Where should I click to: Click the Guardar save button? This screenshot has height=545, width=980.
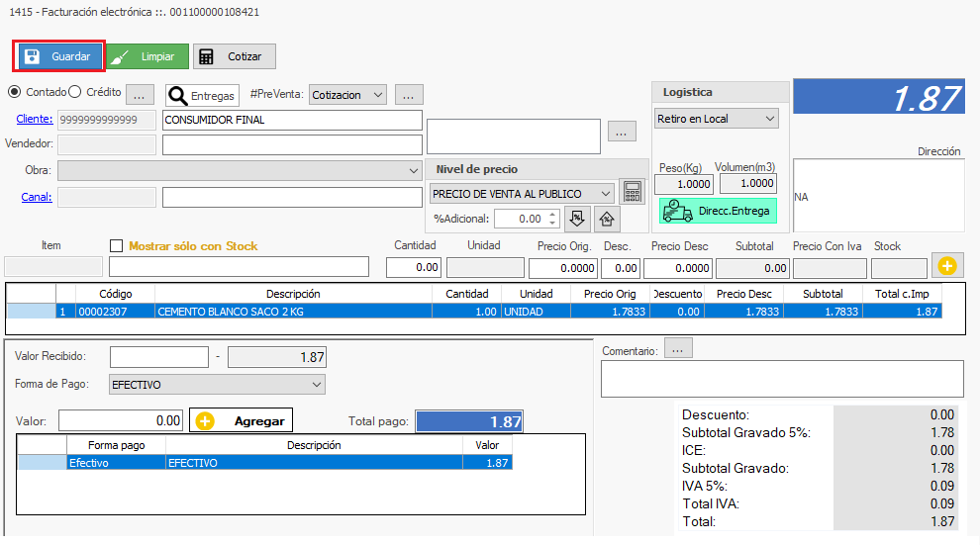[58, 56]
